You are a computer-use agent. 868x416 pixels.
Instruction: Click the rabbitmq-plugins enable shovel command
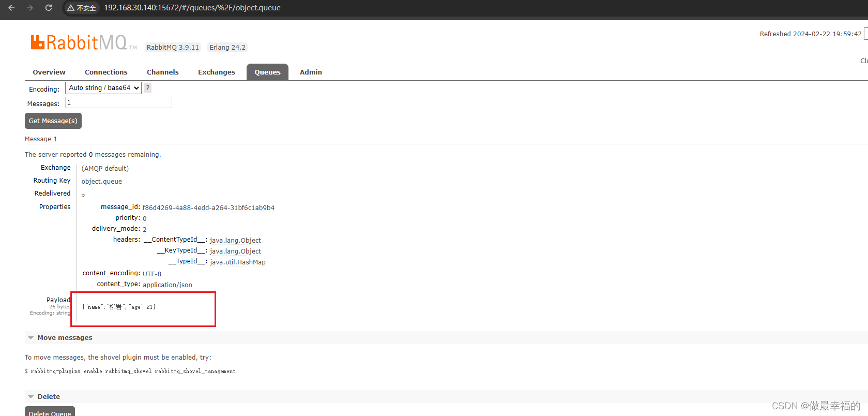(x=130, y=372)
